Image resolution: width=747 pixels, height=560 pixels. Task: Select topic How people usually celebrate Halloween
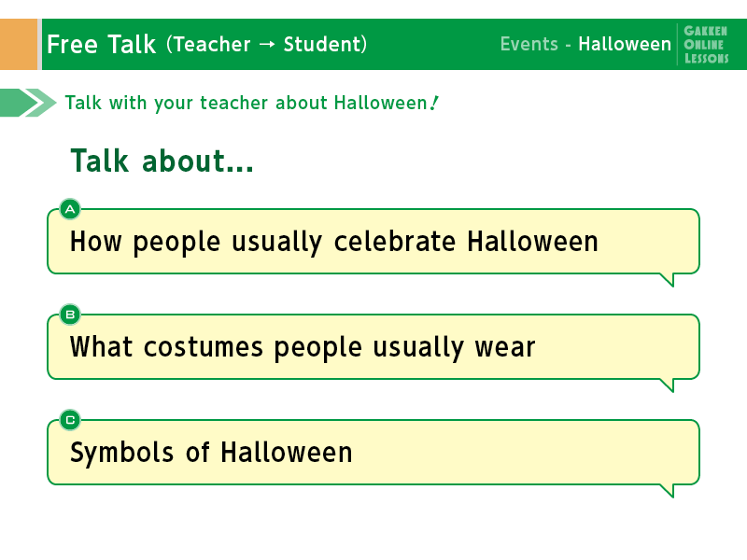(373, 242)
